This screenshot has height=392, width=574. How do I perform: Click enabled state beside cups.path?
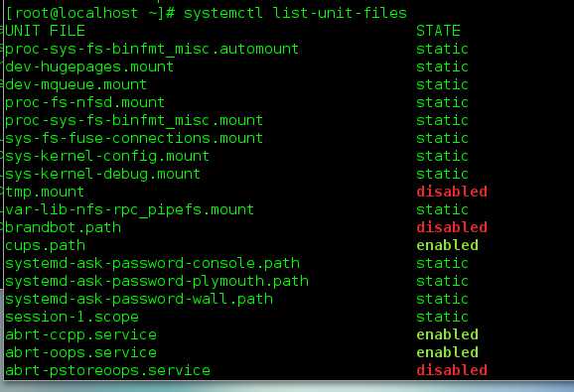447,245
